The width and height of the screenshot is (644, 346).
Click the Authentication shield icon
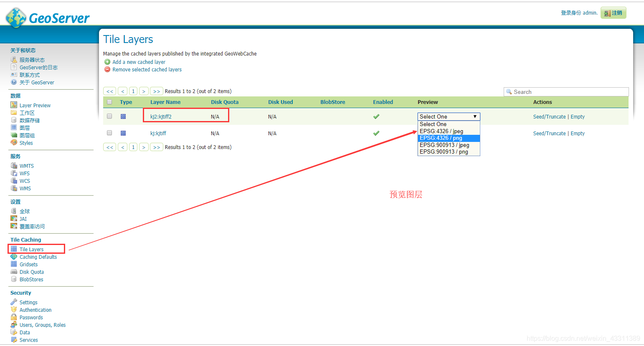coord(14,310)
